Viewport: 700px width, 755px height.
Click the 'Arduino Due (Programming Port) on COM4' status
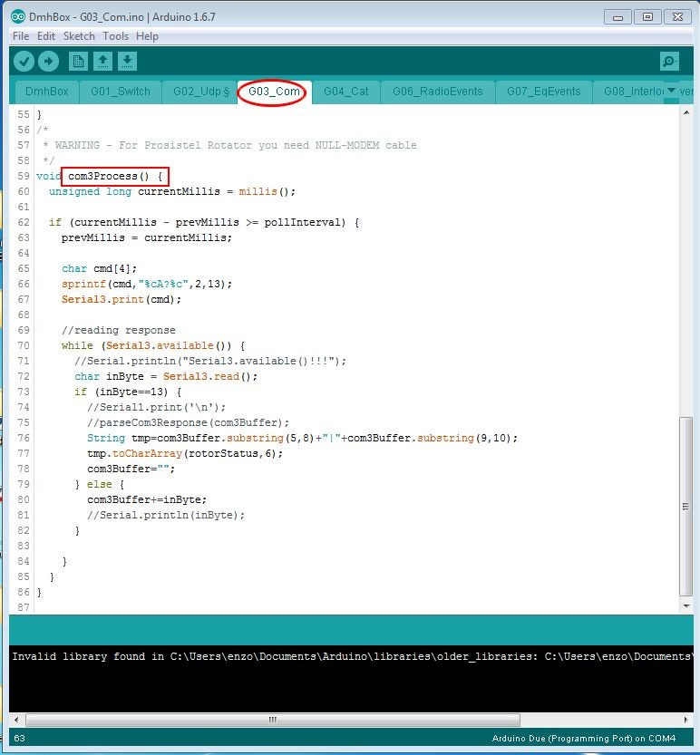point(583,739)
